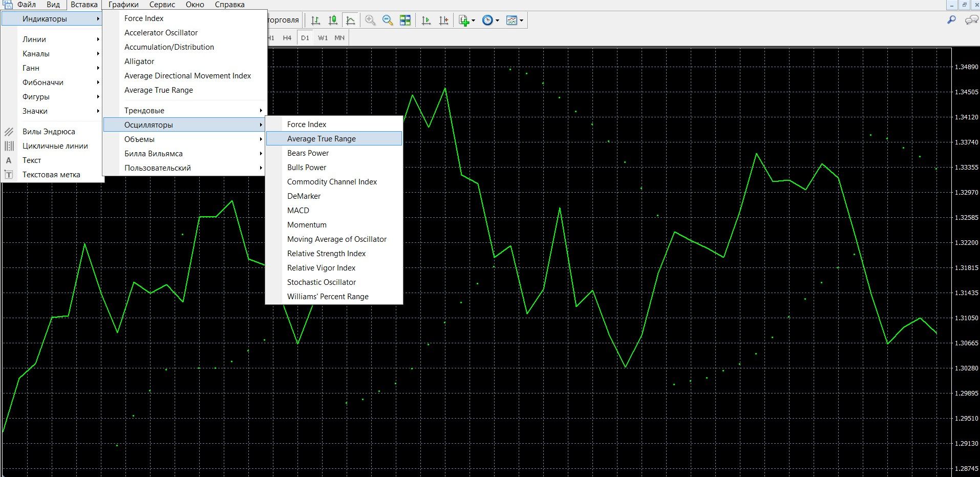Viewport: 980px width, 477px height.
Task: Select the Текстовая метка label icon
Action: click(9, 175)
